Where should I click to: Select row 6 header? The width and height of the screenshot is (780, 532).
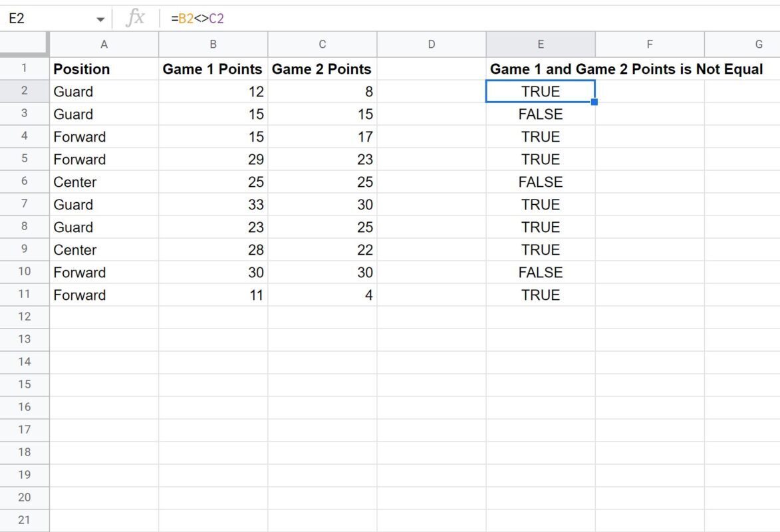pyautogui.click(x=25, y=181)
